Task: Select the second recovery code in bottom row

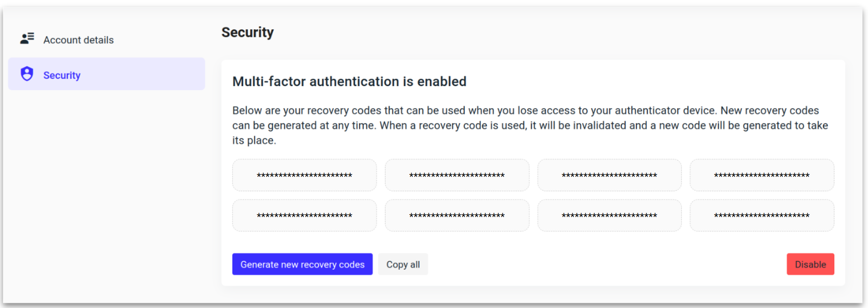Action: click(457, 215)
